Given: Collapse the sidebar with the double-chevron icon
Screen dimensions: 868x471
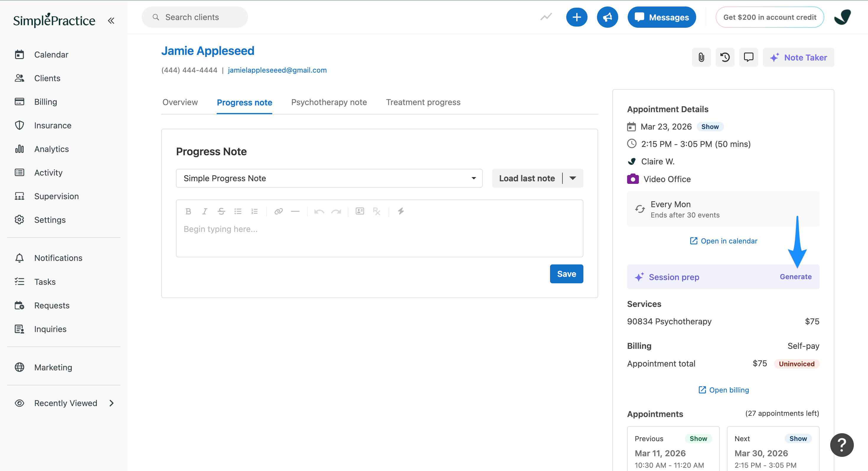Looking at the screenshot, I should tap(111, 21).
